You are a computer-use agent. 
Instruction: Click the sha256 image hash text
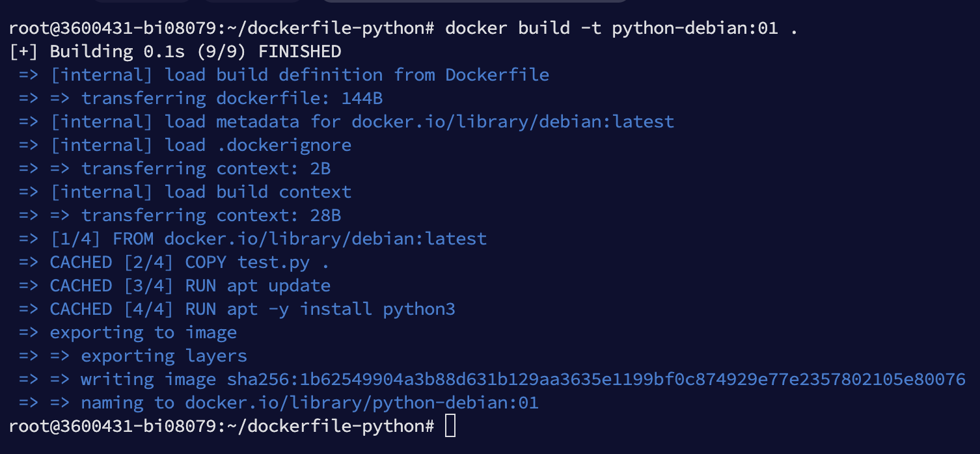tap(595, 380)
